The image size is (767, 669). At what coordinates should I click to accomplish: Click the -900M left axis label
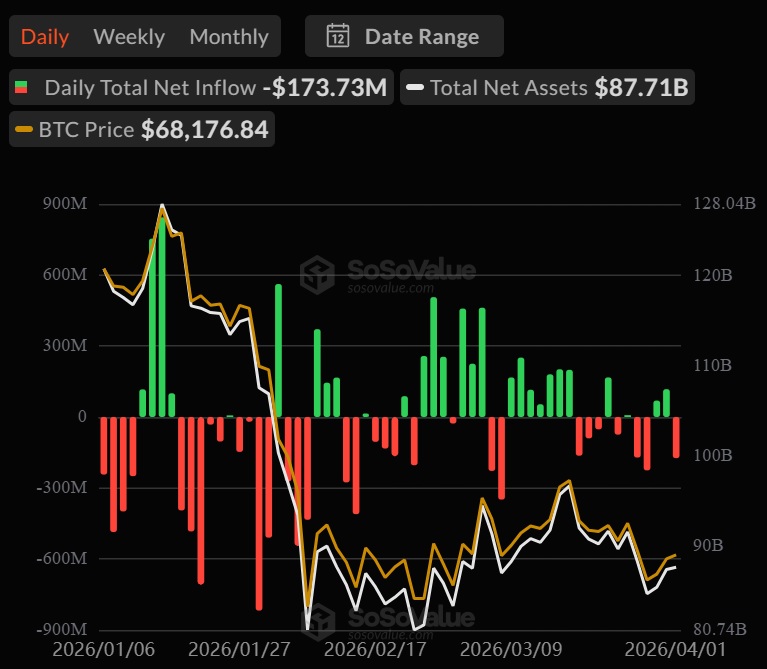pyautogui.click(x=62, y=629)
